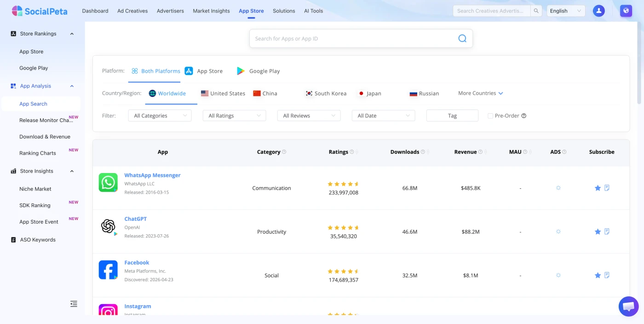Subscribe star for ChatGPT
This screenshot has width=644, height=324.
598,231
